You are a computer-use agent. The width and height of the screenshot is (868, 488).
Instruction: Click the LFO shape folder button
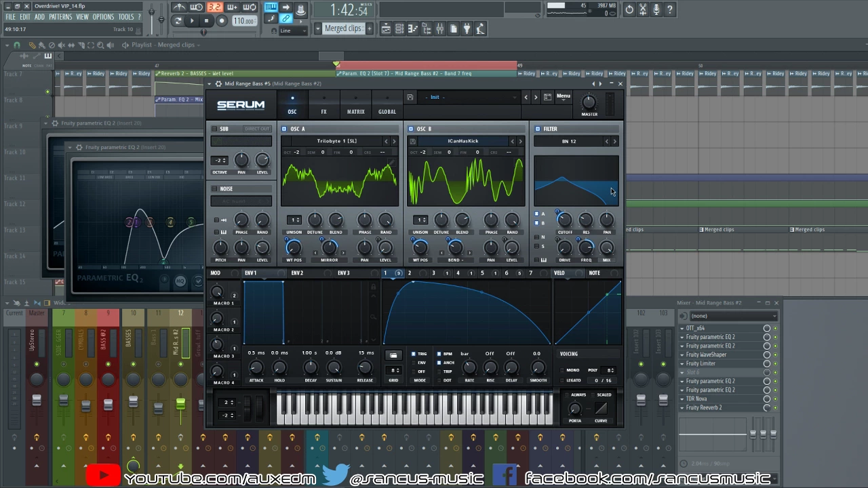click(x=393, y=355)
